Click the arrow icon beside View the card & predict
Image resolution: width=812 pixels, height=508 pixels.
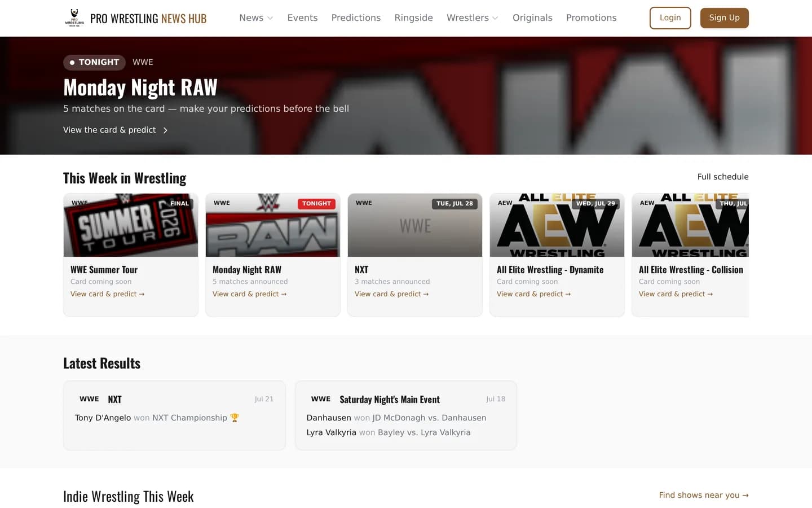click(x=165, y=130)
